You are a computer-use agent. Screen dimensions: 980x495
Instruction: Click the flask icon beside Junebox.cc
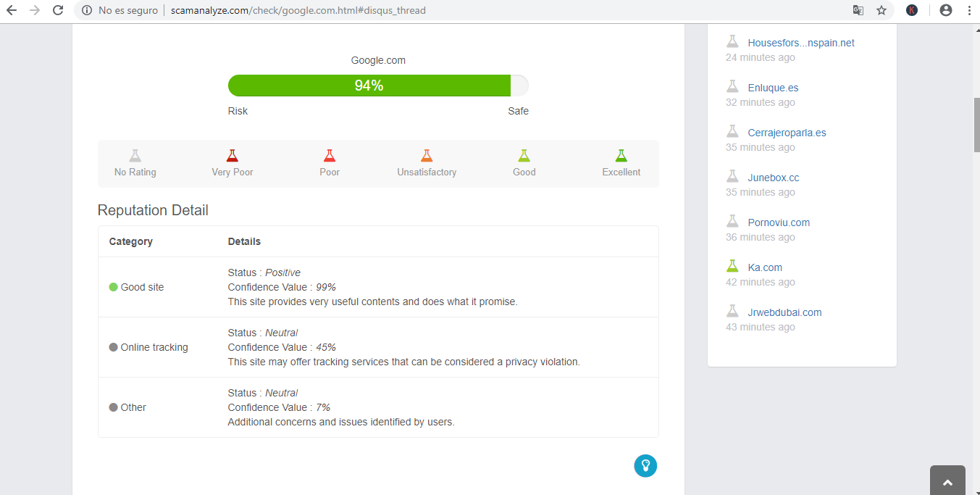pos(733,177)
